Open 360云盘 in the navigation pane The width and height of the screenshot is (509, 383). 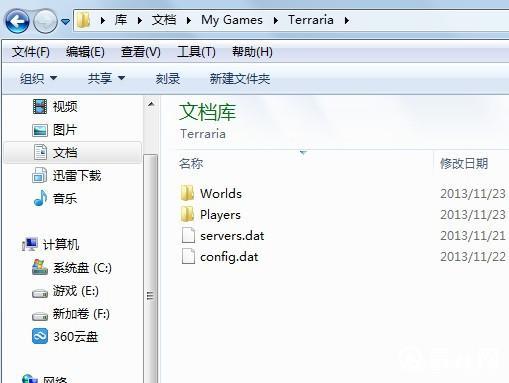76,337
